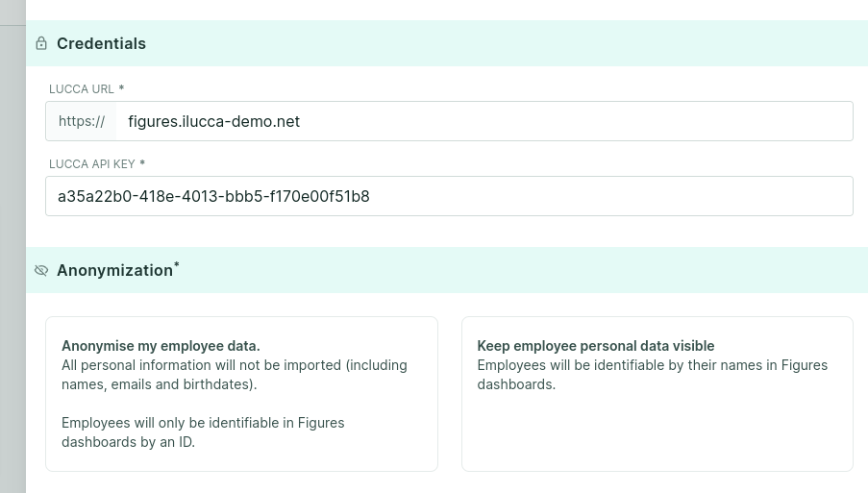Click the LUCCA API KEY field label
Image resolution: width=868 pixels, height=493 pixels.
pos(92,163)
